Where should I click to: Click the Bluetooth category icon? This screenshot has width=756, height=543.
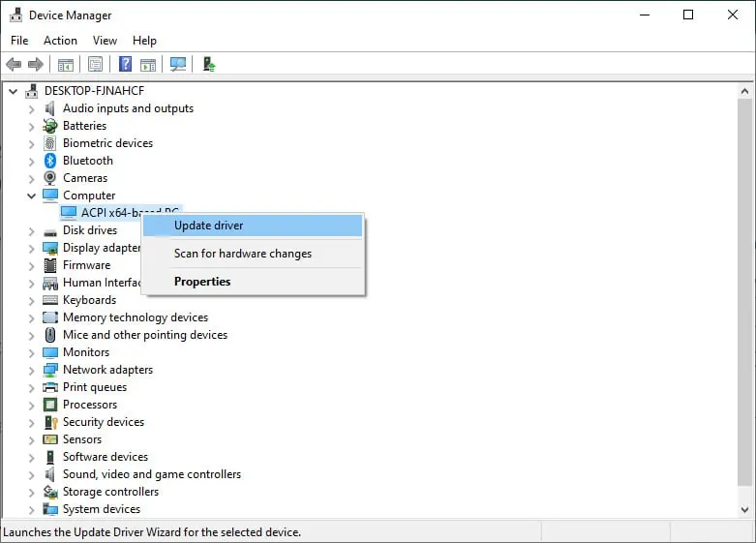pos(50,161)
